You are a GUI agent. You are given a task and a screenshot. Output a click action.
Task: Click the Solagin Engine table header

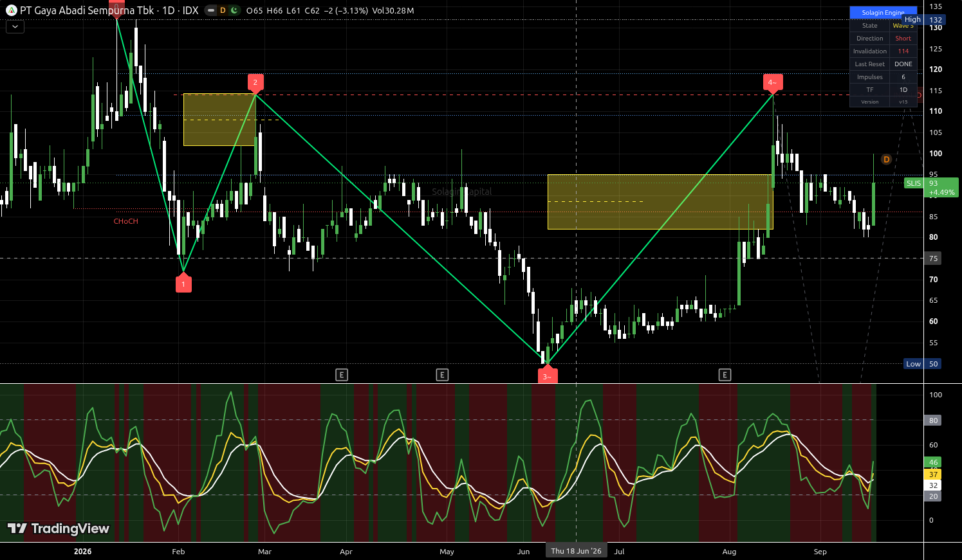pyautogui.click(x=883, y=13)
